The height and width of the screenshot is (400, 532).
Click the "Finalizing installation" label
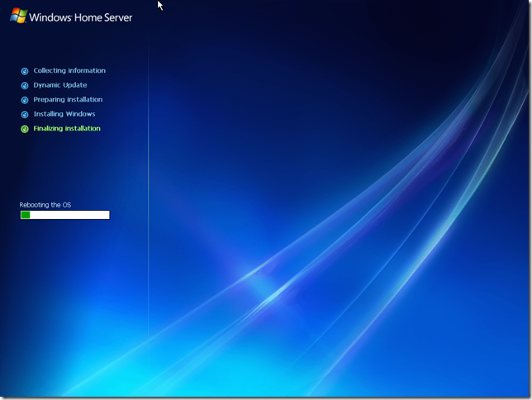67,129
